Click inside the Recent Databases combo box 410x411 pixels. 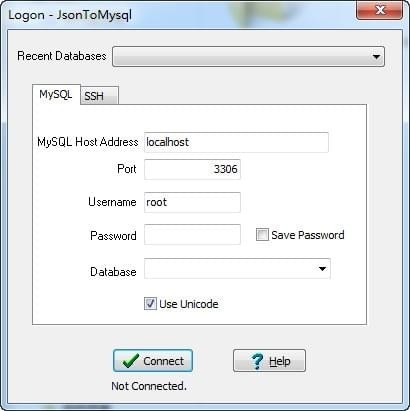248,57
